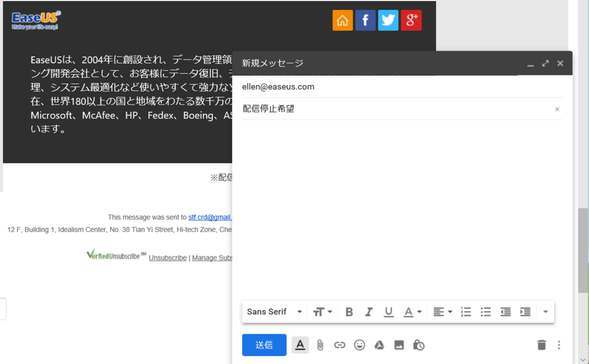Click the 'This message was sent to' text

pyautogui.click(x=147, y=217)
